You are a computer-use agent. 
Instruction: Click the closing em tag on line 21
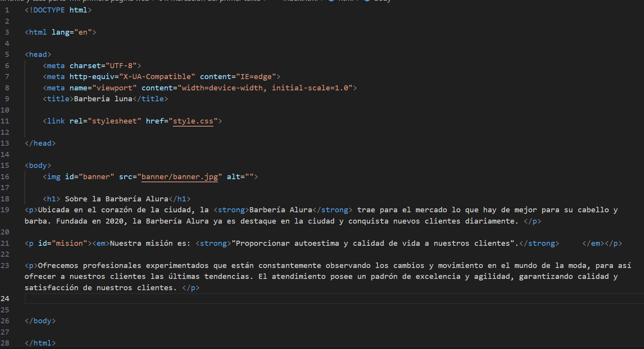(x=594, y=243)
